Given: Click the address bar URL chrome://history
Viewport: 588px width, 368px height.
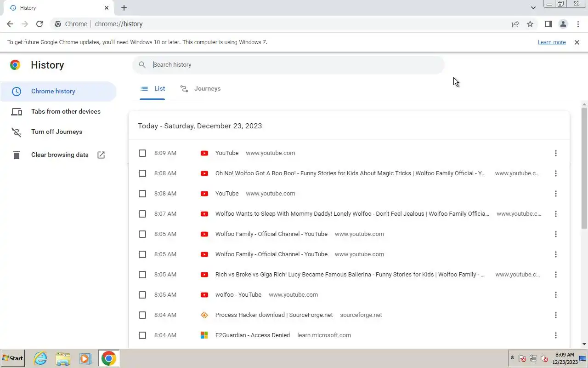Looking at the screenshot, I should [119, 24].
